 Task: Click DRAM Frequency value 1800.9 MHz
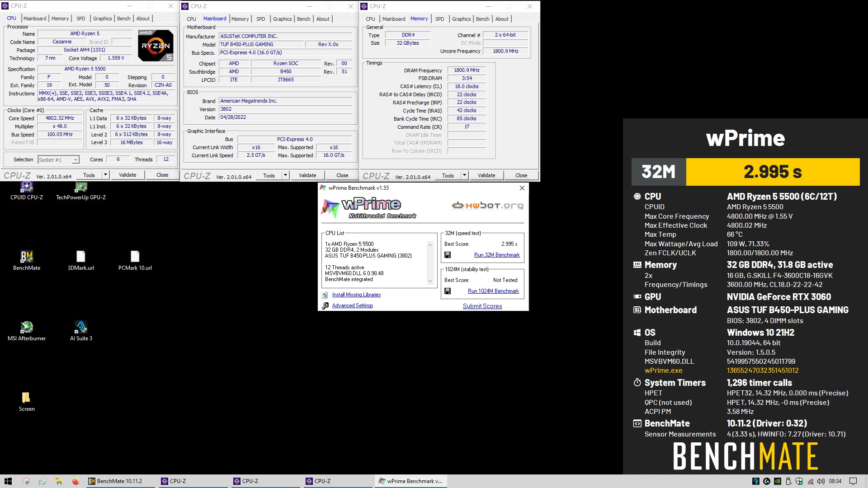[x=467, y=70]
